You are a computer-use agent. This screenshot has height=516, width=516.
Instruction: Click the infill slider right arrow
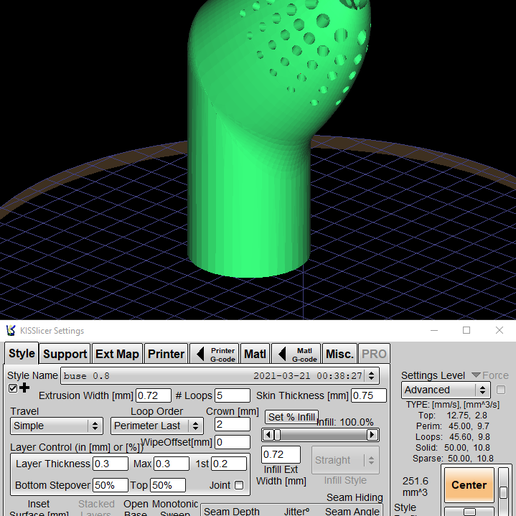coord(372,435)
